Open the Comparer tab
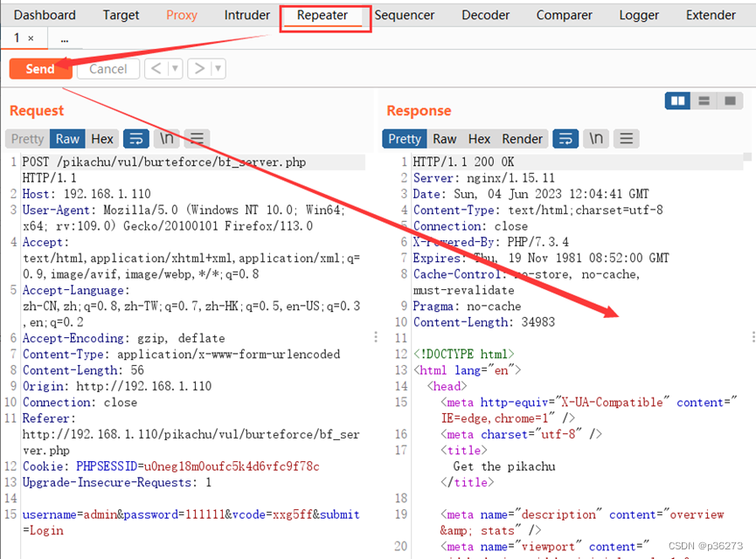This screenshot has width=756, height=559. click(x=564, y=16)
